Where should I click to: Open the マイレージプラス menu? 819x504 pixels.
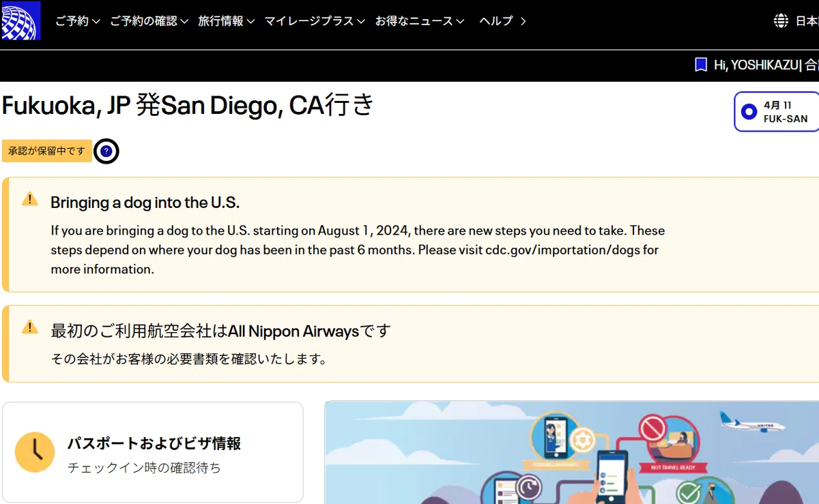click(x=315, y=21)
